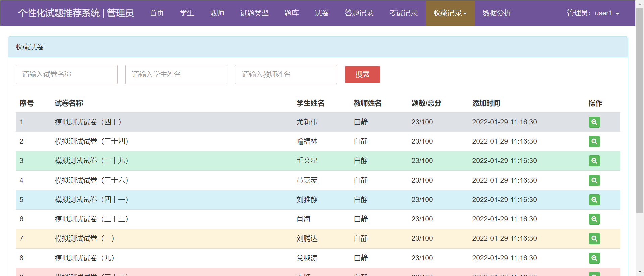Open the 收藏记录 dropdown menu
644x276 pixels.
(450, 13)
